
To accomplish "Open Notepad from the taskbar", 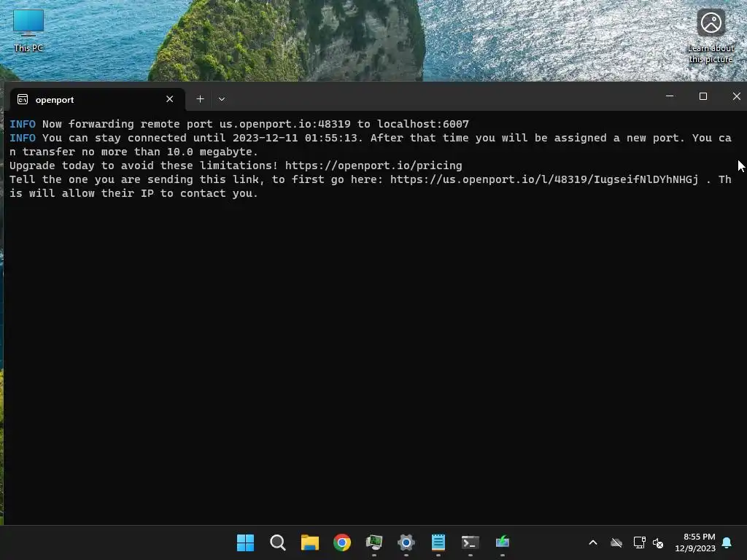I will (x=438, y=542).
